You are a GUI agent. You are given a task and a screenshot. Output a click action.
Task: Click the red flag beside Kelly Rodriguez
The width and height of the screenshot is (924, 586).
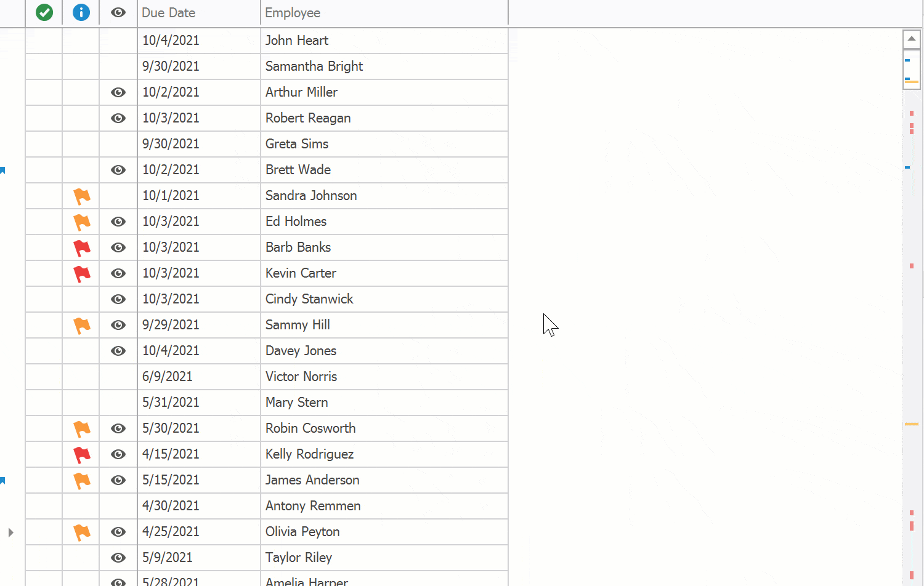point(81,454)
